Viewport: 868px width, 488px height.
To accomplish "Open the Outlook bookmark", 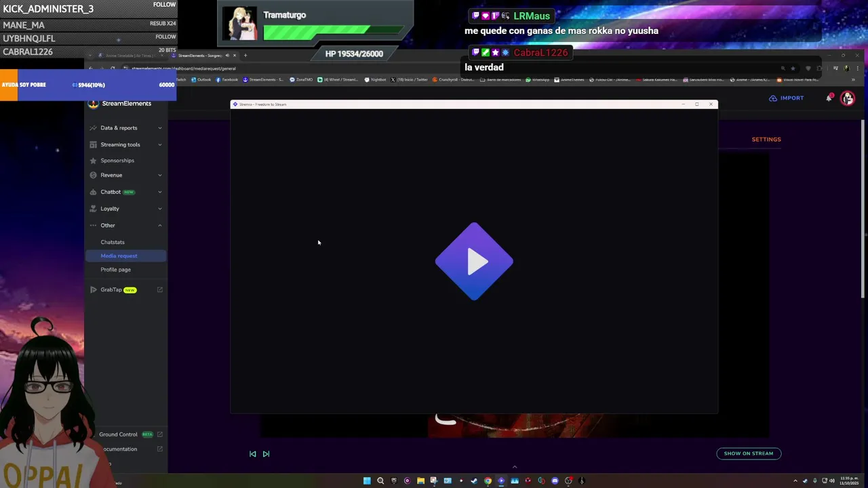I will (201, 80).
